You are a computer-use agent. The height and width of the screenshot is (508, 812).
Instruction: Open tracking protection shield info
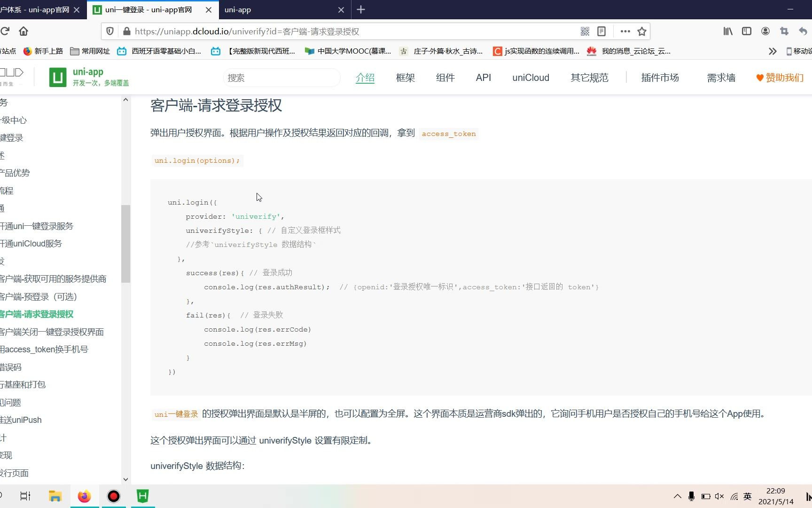coord(110,32)
